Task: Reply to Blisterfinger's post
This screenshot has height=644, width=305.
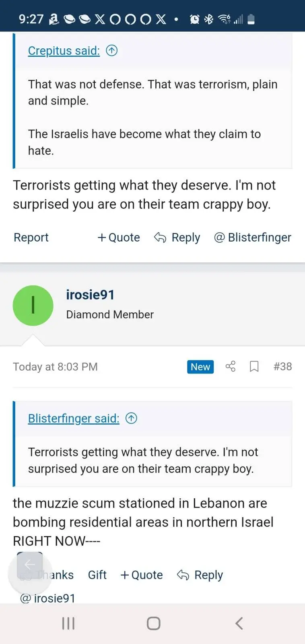Action: click(x=177, y=237)
